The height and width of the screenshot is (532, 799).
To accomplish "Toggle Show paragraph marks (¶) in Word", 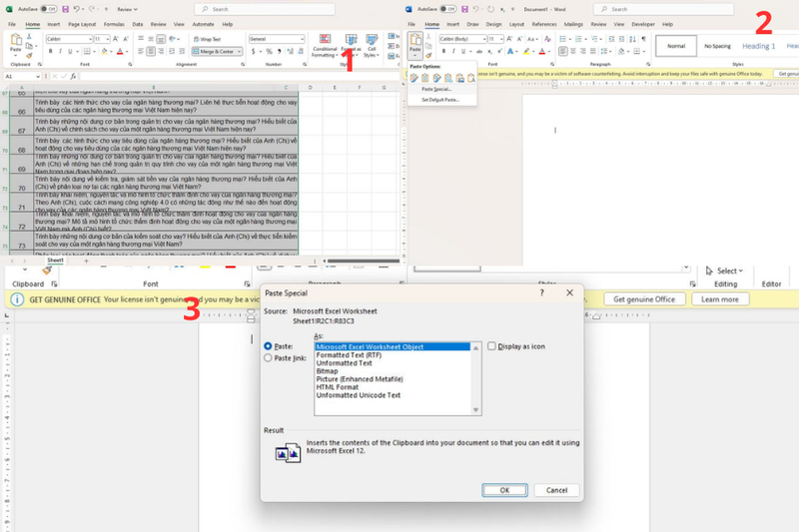I will [x=643, y=39].
